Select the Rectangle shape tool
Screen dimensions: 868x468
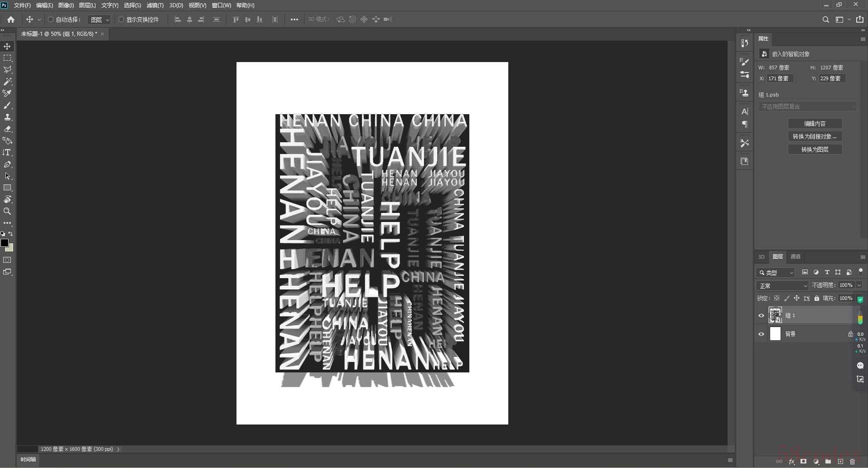click(x=7, y=188)
